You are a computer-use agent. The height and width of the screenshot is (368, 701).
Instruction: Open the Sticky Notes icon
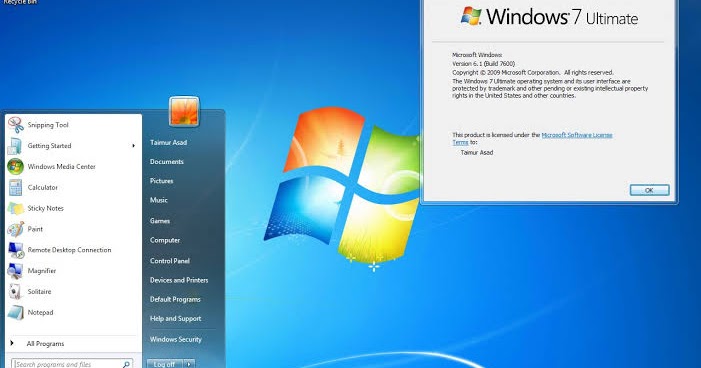tap(16, 208)
